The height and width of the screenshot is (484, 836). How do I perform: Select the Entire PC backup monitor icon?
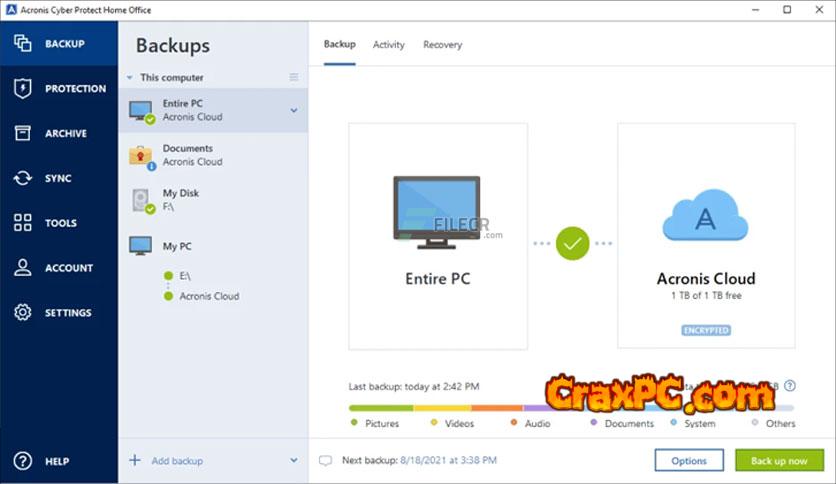(142, 111)
